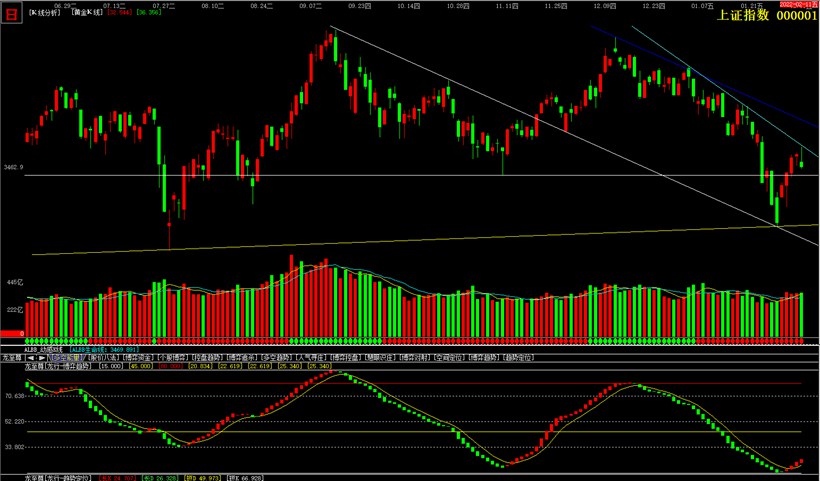Switch to the 多空趋势 tab
This screenshot has height=481, width=820.
tap(277, 358)
